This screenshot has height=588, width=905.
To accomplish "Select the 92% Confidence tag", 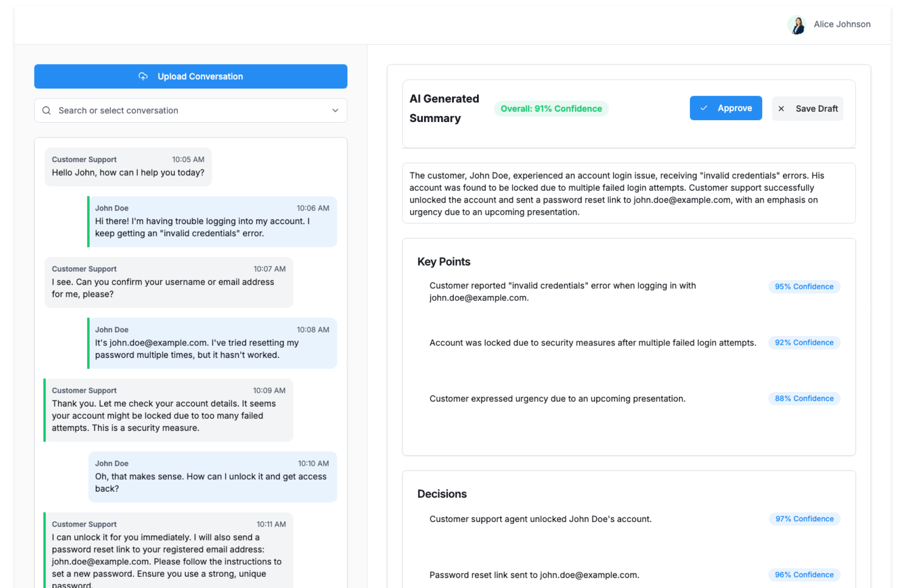I will 804,343.
